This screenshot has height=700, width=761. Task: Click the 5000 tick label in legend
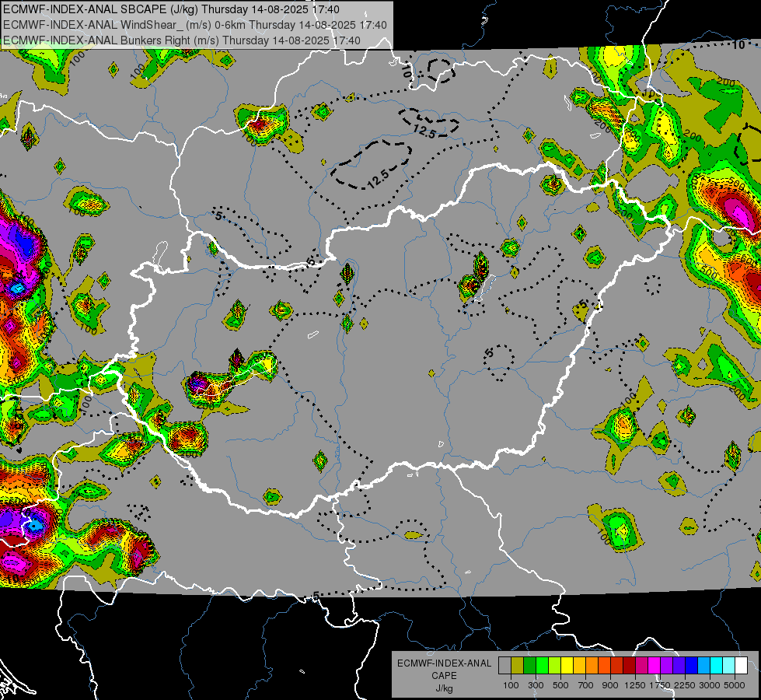tap(735, 685)
